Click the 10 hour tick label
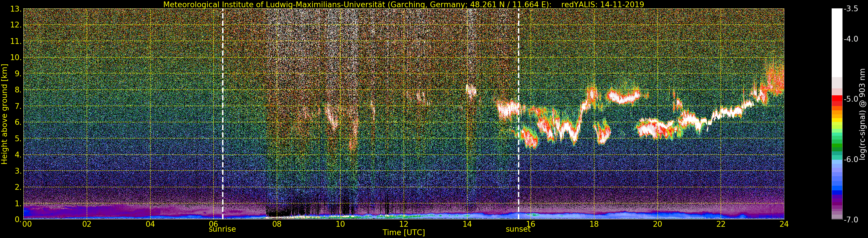This screenshot has height=238, width=868. click(340, 224)
